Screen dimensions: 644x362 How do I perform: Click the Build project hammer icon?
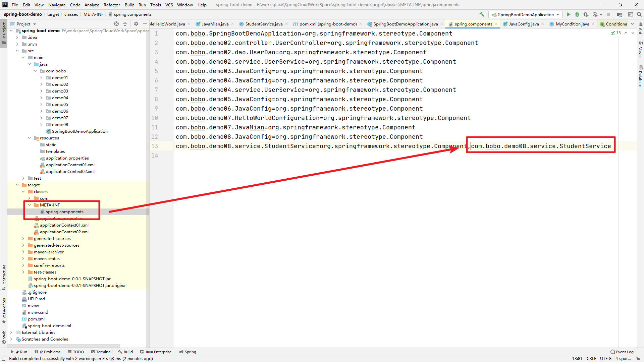tap(481, 14)
